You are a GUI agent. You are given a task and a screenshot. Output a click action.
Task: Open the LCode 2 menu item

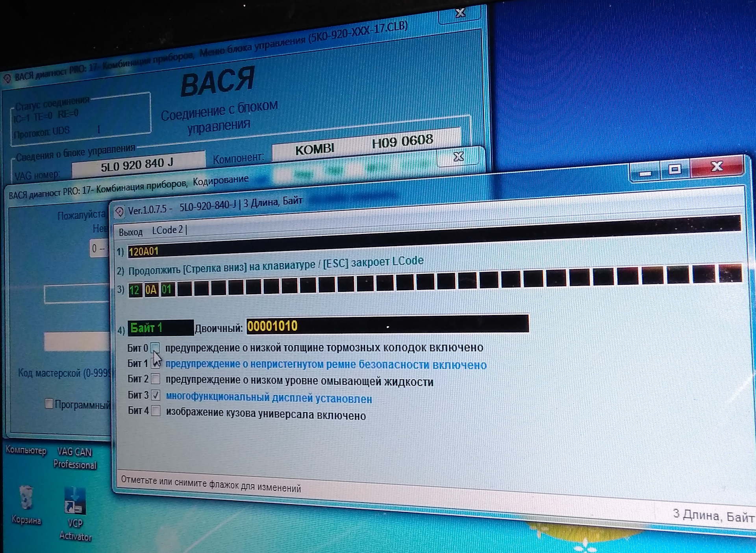[x=167, y=230]
